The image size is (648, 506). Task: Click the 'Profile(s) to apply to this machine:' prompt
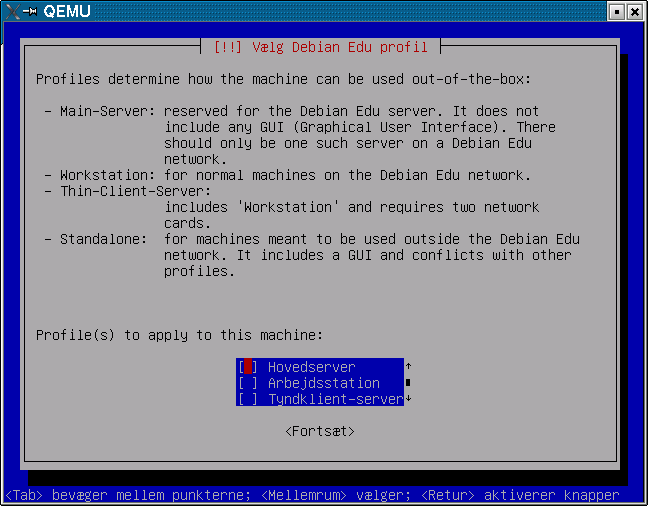(x=179, y=335)
